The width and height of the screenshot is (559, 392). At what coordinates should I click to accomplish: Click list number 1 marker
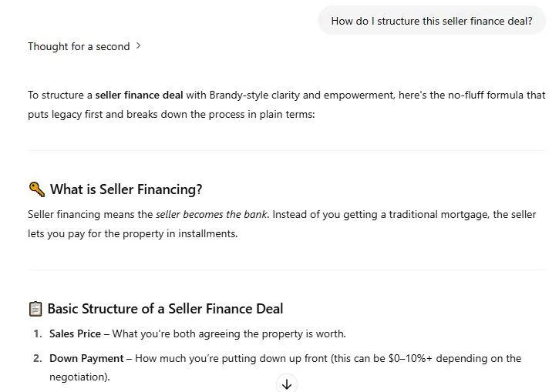tap(38, 333)
